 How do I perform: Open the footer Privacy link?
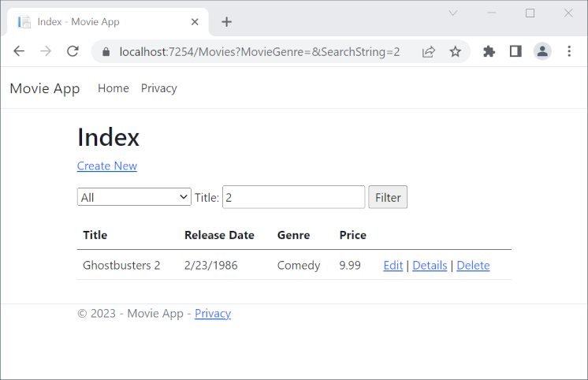pos(213,314)
